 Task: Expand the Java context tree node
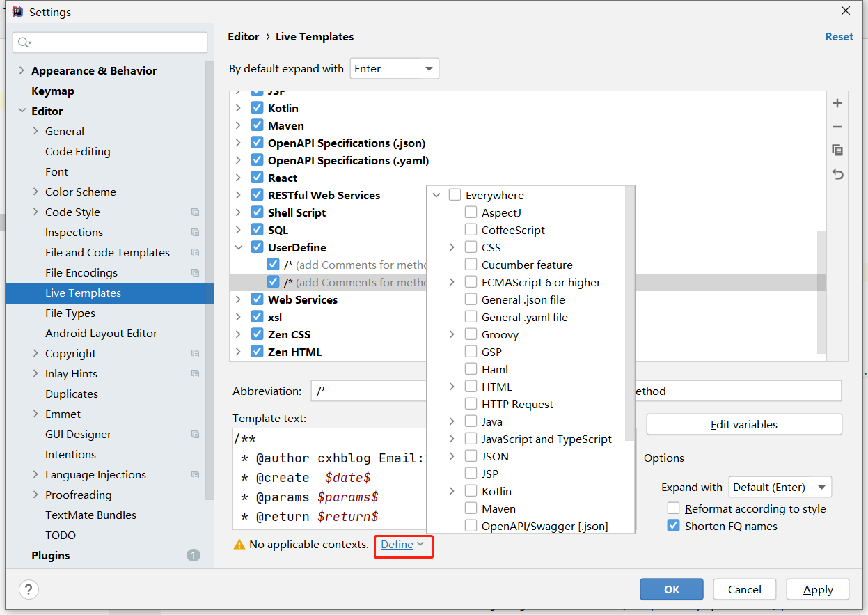pos(452,421)
